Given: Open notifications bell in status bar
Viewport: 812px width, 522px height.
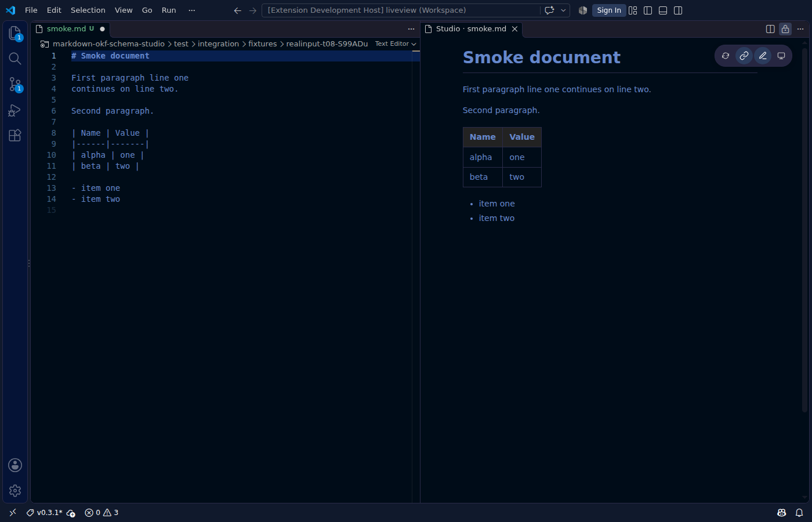Looking at the screenshot, I should coord(799,513).
